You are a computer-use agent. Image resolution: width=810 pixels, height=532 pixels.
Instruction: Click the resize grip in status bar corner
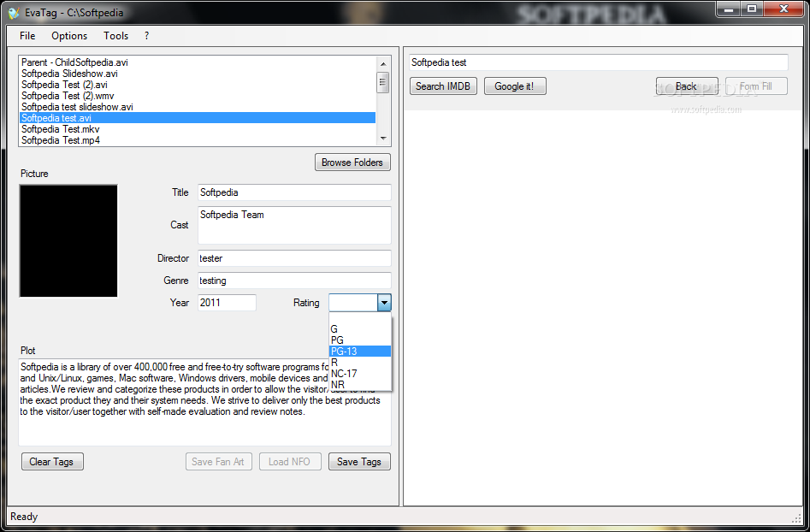[797, 518]
